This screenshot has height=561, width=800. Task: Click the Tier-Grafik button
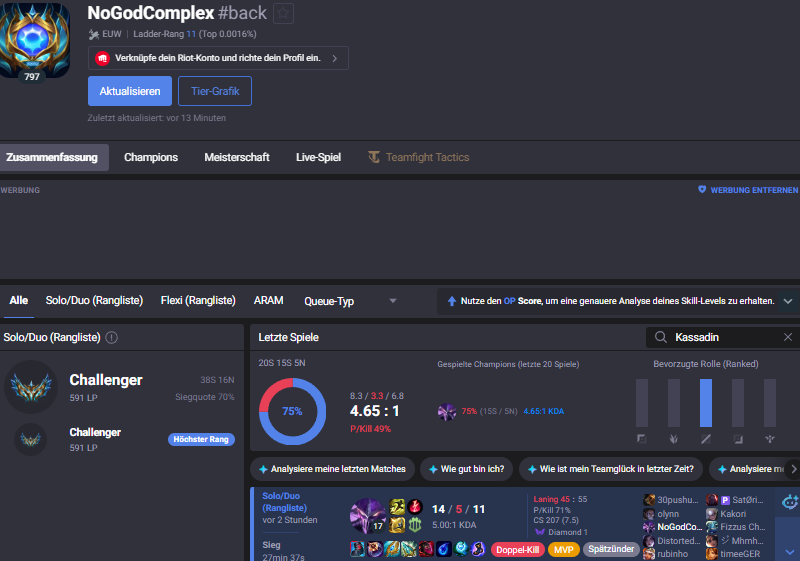coord(215,91)
